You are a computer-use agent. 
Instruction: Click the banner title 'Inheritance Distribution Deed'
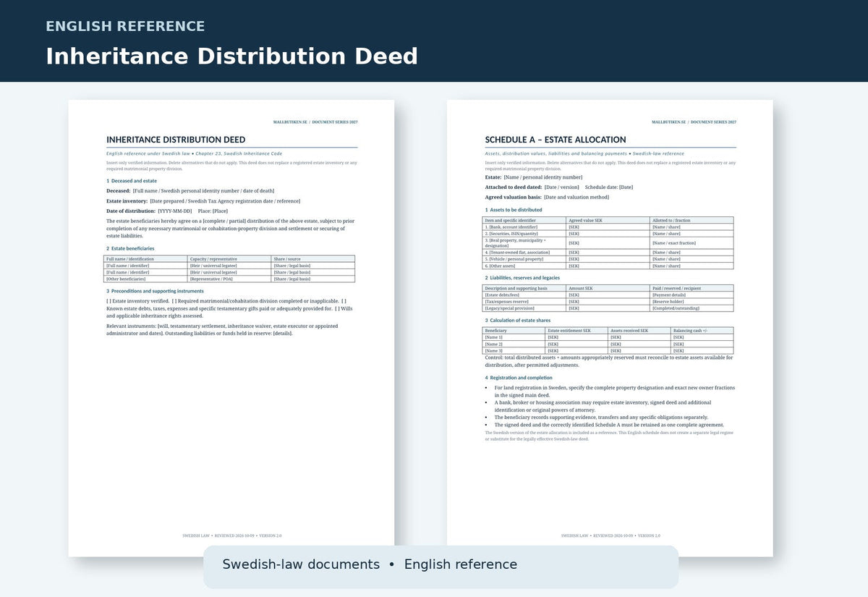point(231,56)
